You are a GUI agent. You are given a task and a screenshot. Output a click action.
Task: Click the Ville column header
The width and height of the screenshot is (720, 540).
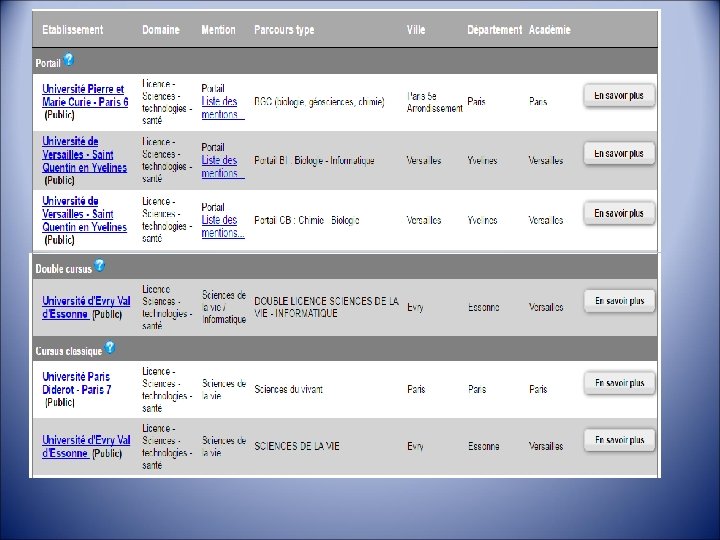416,30
